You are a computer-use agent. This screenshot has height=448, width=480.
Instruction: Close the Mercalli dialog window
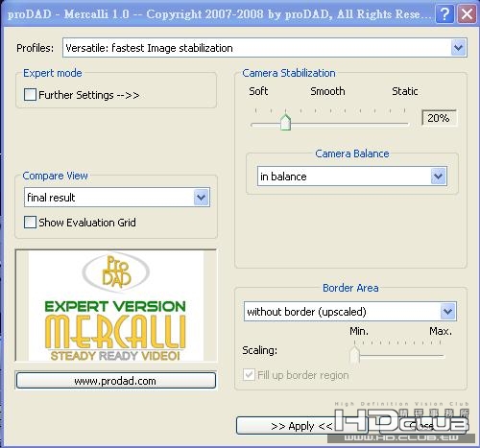(x=467, y=14)
